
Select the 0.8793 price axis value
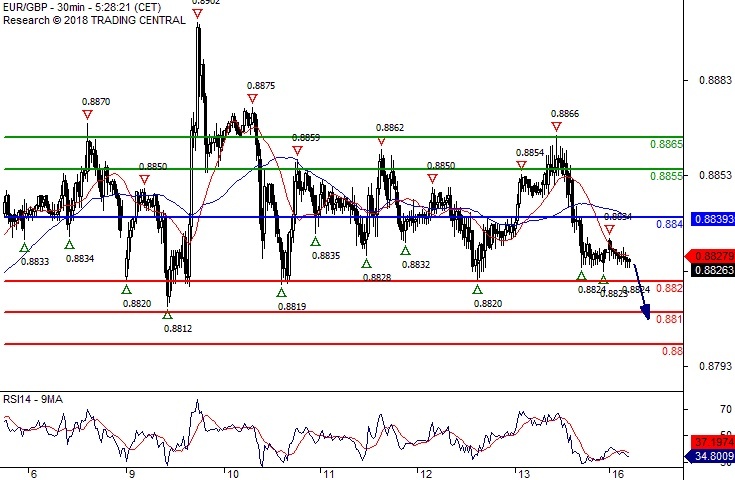tap(715, 366)
